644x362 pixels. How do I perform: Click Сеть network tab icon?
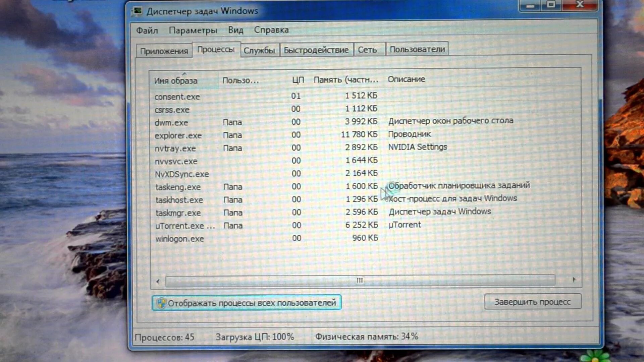(368, 50)
